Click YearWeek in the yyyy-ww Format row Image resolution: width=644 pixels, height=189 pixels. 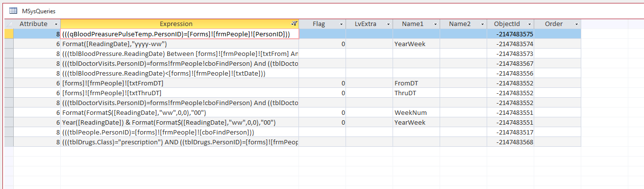[416, 44]
